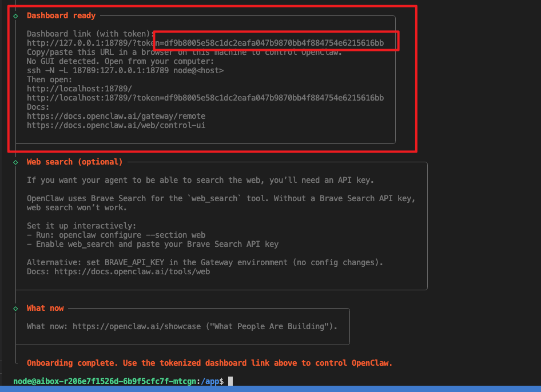The image size is (541, 392).
Task: Open the localhost link with token parameter
Action: 205,98
